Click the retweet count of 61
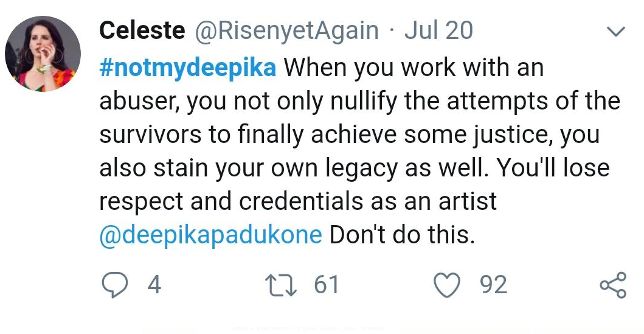 (326, 285)
